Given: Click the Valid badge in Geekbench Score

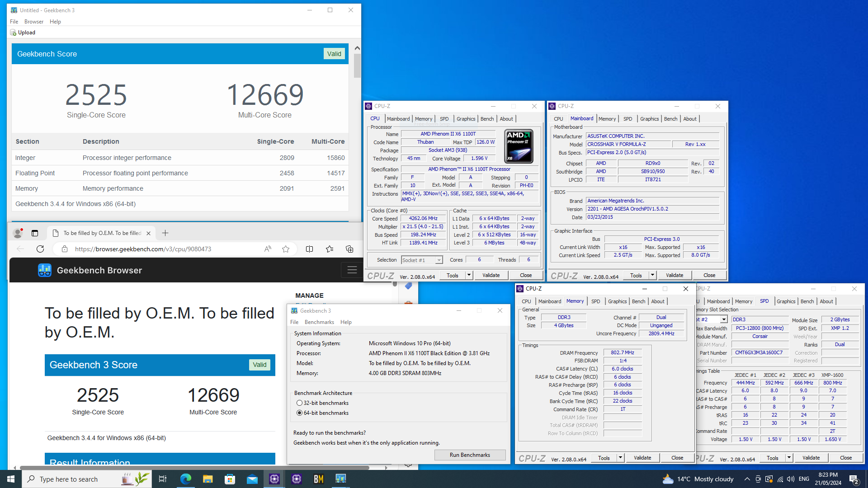Looking at the screenshot, I should 334,54.
